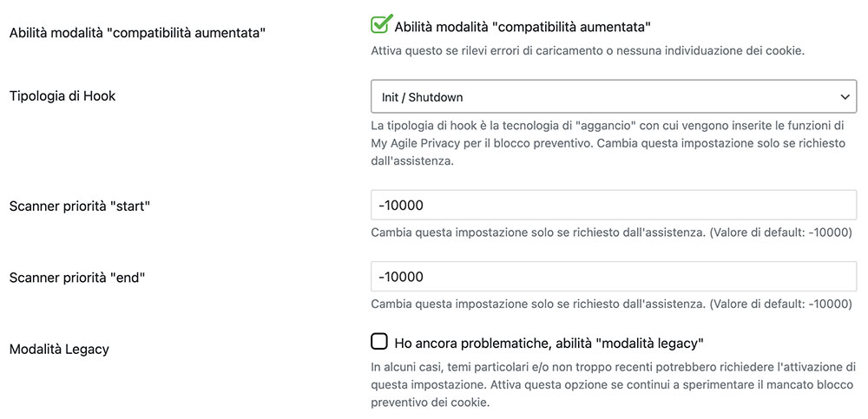Expand hook type list via chevron arrow
Screen dimensions: 868x419
[x=845, y=97]
